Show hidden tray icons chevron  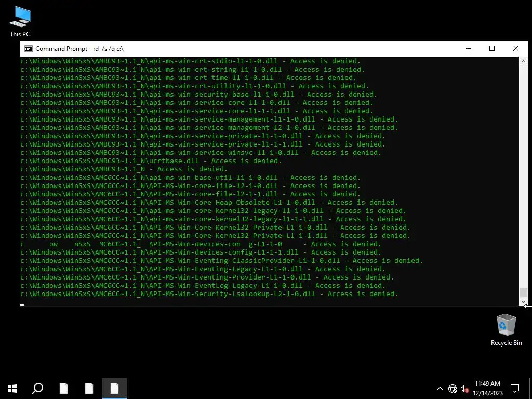tap(440, 389)
